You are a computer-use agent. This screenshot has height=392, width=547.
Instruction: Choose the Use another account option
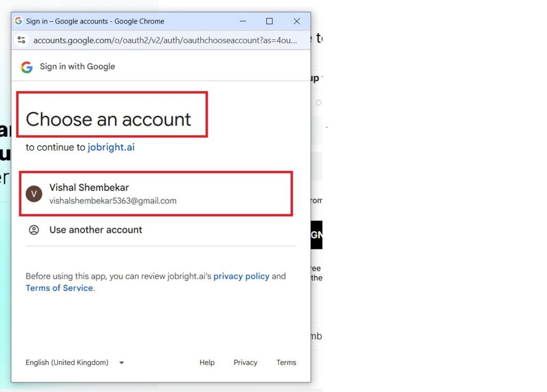[x=96, y=230]
